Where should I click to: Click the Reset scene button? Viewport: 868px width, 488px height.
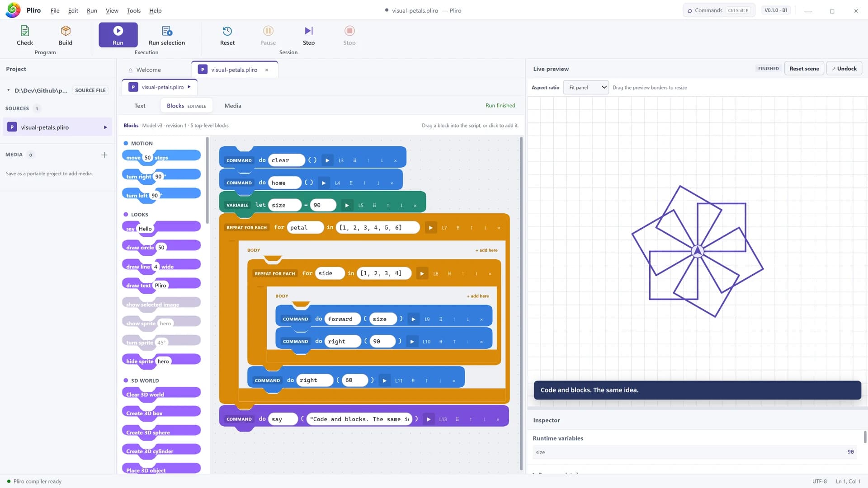pos(804,69)
